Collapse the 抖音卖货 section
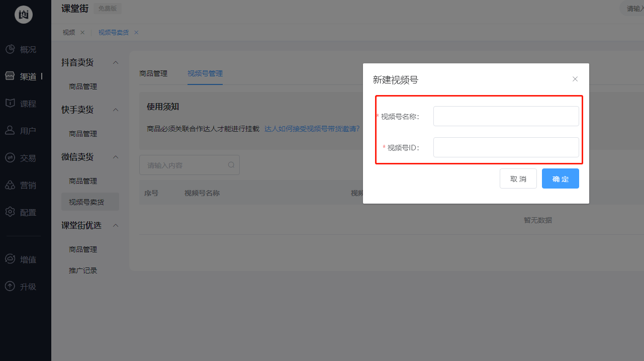This screenshot has height=361, width=644. coord(116,62)
